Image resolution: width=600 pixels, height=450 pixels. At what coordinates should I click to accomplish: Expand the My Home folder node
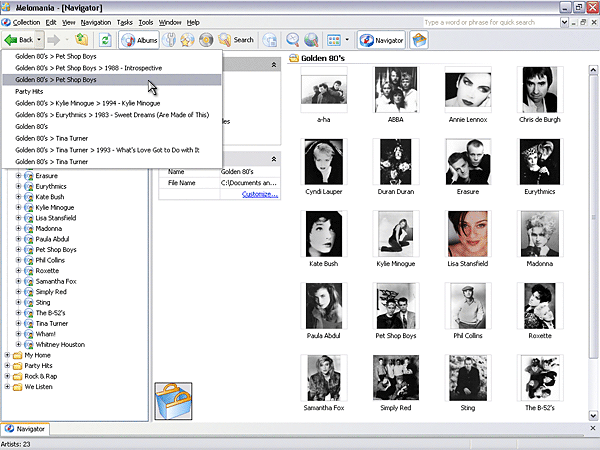7,355
